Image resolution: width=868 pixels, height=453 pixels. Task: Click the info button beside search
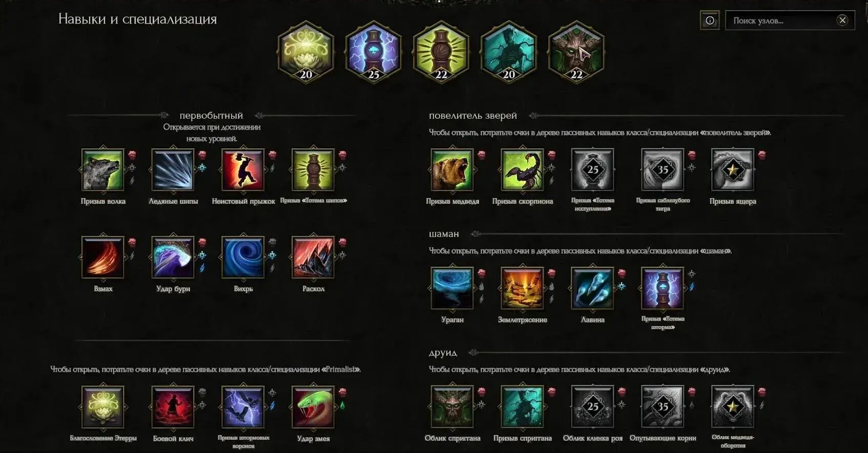(x=710, y=20)
